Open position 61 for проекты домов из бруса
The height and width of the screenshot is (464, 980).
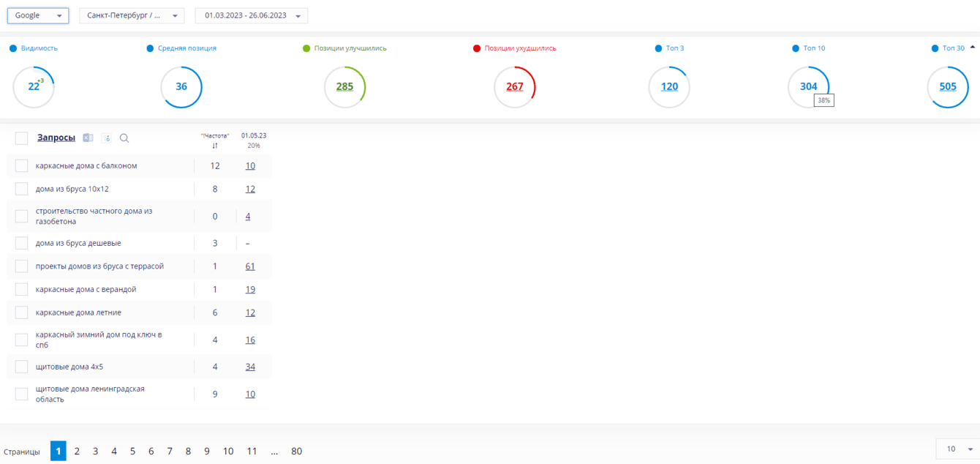[250, 266]
